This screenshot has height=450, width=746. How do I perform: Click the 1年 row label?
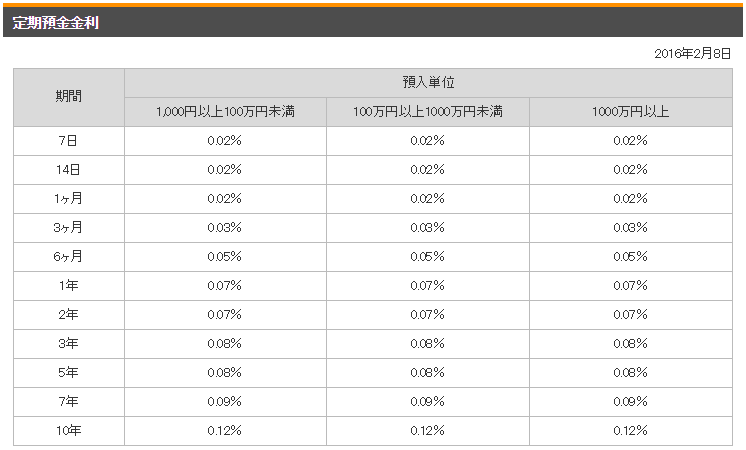[x=69, y=286]
